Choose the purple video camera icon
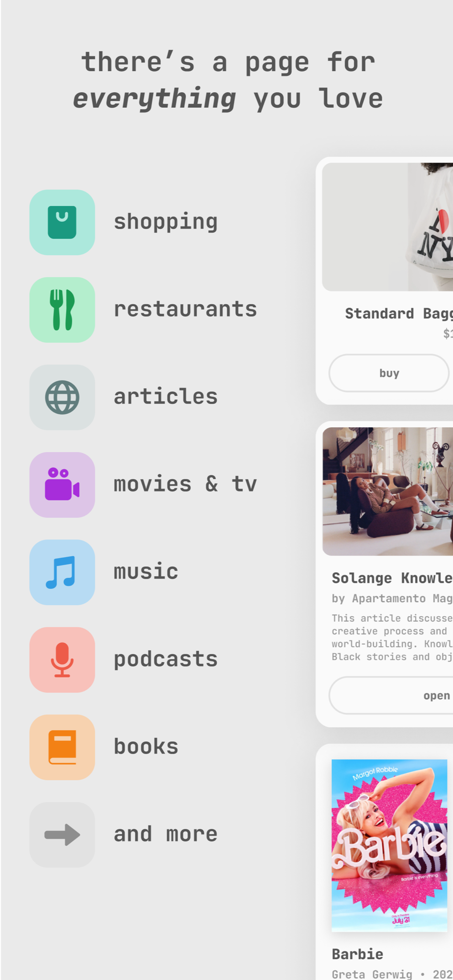 (x=62, y=485)
